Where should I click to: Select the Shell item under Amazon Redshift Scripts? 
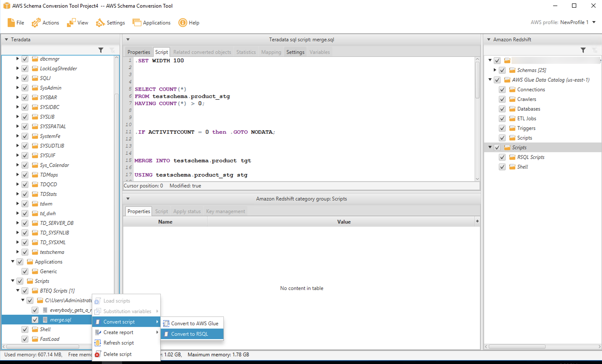point(522,167)
